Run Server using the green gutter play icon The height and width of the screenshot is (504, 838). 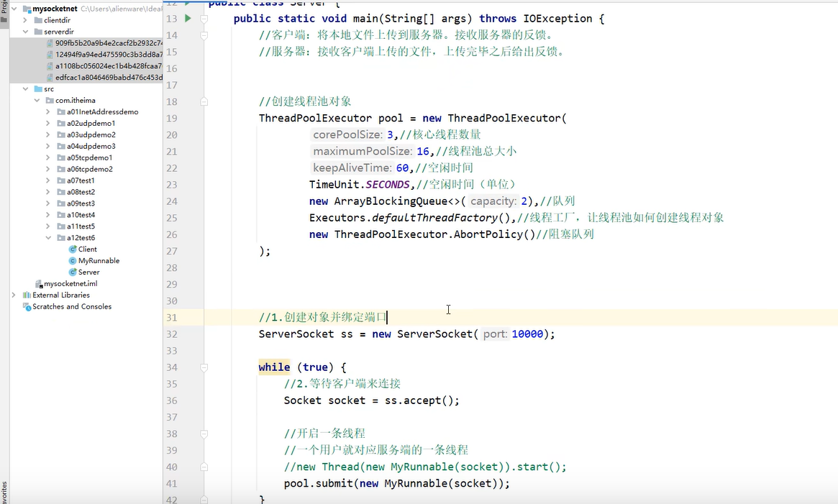point(186,18)
